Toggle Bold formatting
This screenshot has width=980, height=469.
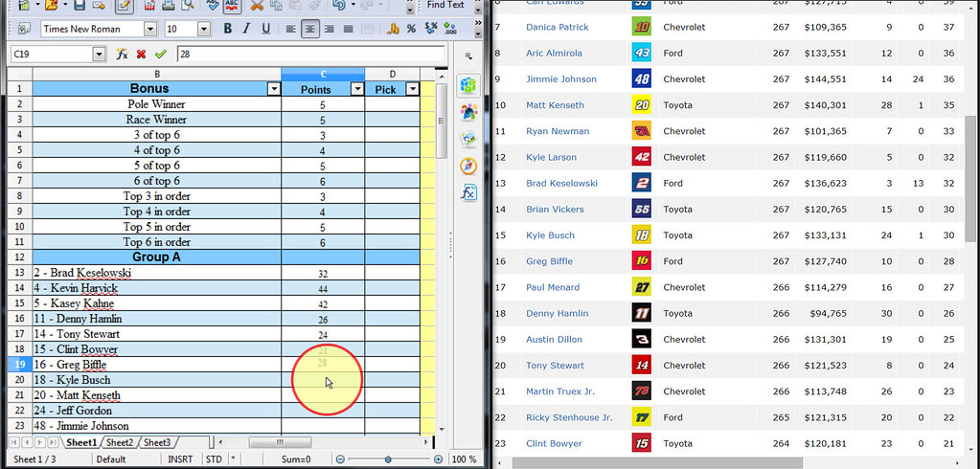pos(227,29)
